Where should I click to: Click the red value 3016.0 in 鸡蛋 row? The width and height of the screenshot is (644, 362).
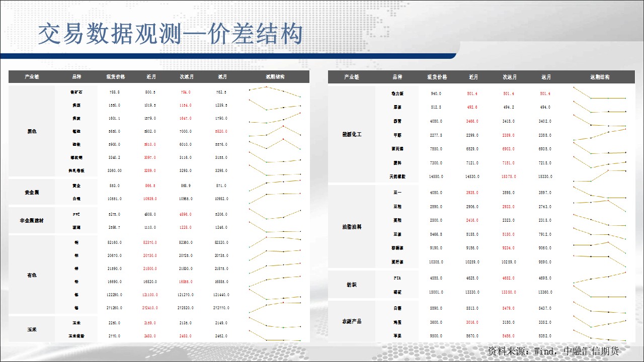472,322
